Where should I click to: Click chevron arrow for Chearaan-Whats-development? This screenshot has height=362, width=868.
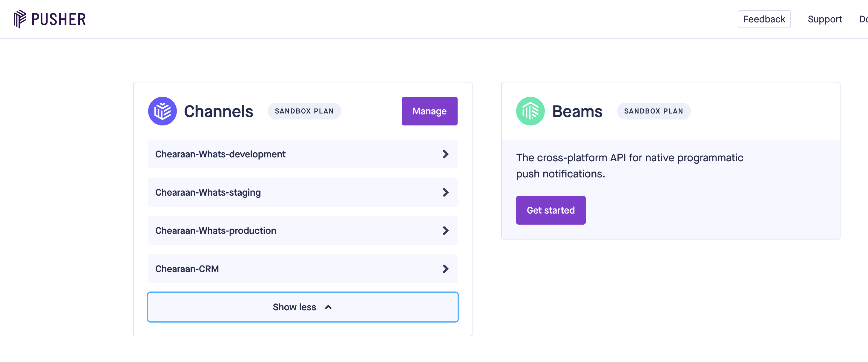coord(445,154)
